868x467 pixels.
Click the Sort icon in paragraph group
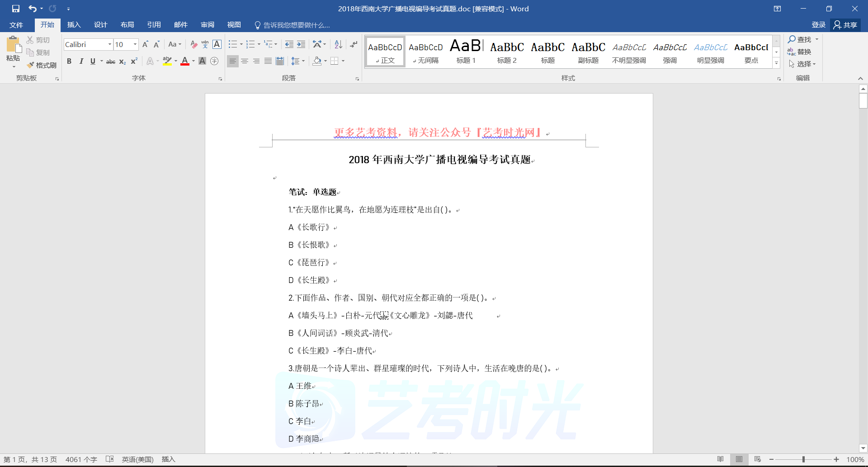[338, 44]
